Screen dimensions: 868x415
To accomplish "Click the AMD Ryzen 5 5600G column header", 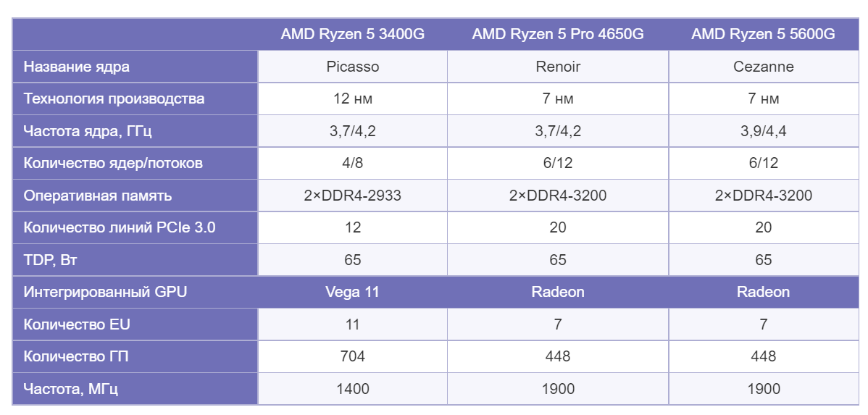I will 763,34.
